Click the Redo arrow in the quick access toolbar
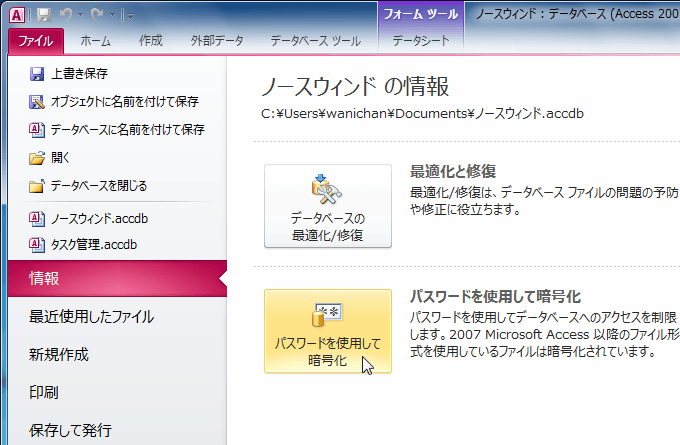Viewport: 680px width, 445px height. [98, 15]
